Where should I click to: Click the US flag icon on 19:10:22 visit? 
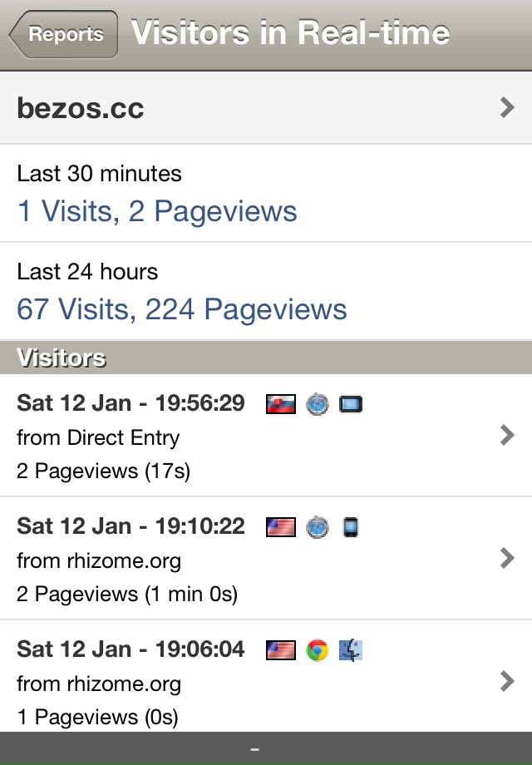point(281,527)
